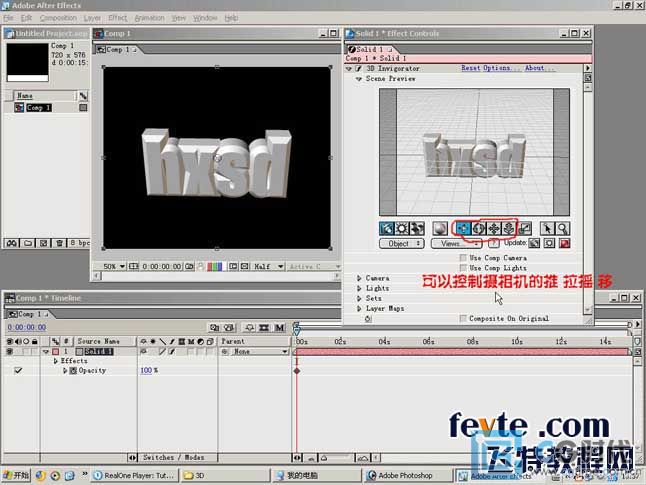Toggle the Opacity stopwatch in timeline

[x=73, y=370]
